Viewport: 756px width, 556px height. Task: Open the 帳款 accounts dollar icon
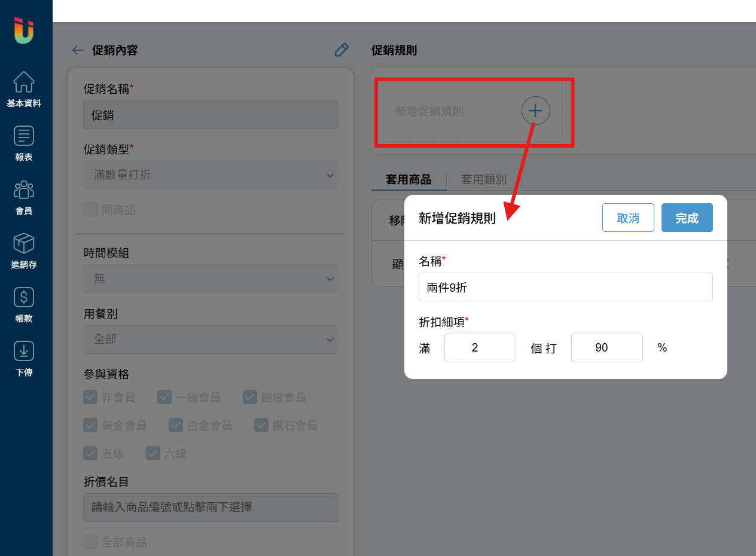point(24,297)
